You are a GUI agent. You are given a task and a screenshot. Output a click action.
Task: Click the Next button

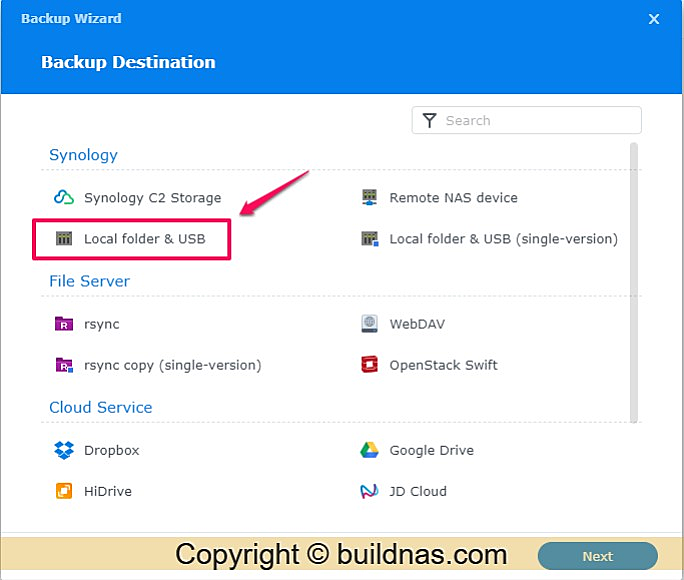point(598,556)
